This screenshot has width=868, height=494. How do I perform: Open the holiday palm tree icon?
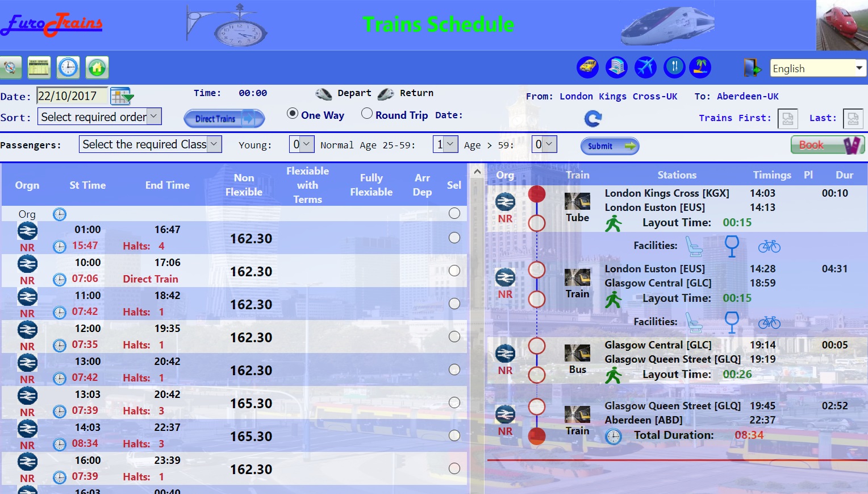(700, 67)
